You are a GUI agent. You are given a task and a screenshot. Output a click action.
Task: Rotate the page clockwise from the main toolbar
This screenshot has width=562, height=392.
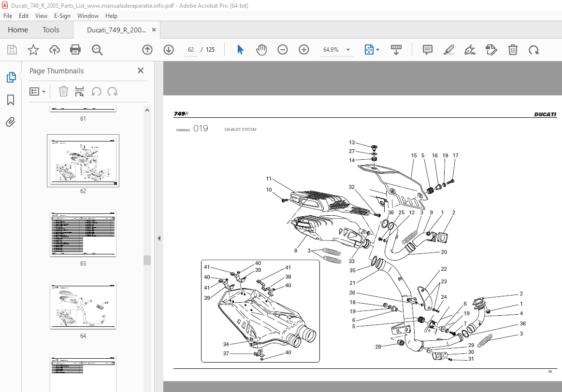[x=533, y=50]
